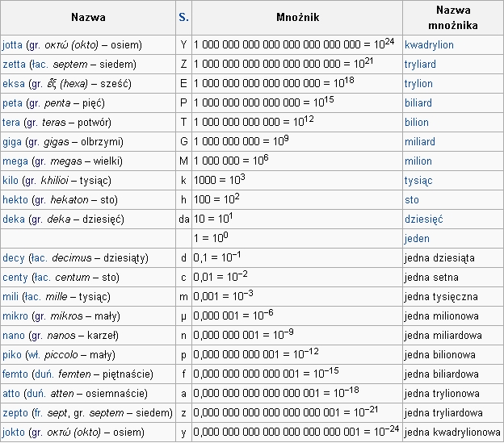This screenshot has width=504, height=443.
Task: Click the '100 = 10^2' multiplier cell
Action: click(297, 200)
